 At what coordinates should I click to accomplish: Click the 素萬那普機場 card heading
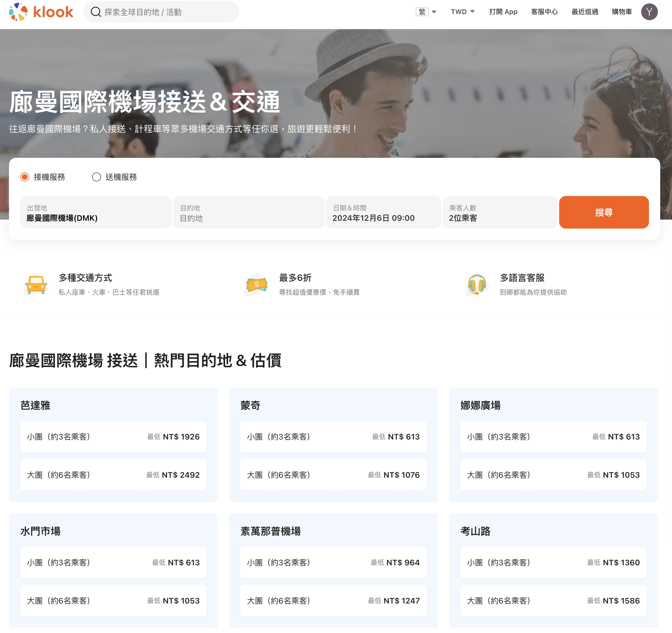click(270, 531)
